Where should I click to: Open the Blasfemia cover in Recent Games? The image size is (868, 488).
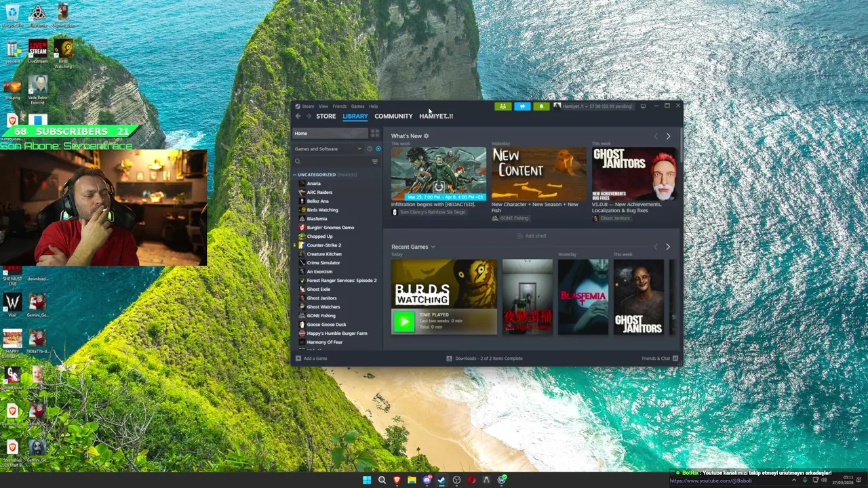pos(583,297)
